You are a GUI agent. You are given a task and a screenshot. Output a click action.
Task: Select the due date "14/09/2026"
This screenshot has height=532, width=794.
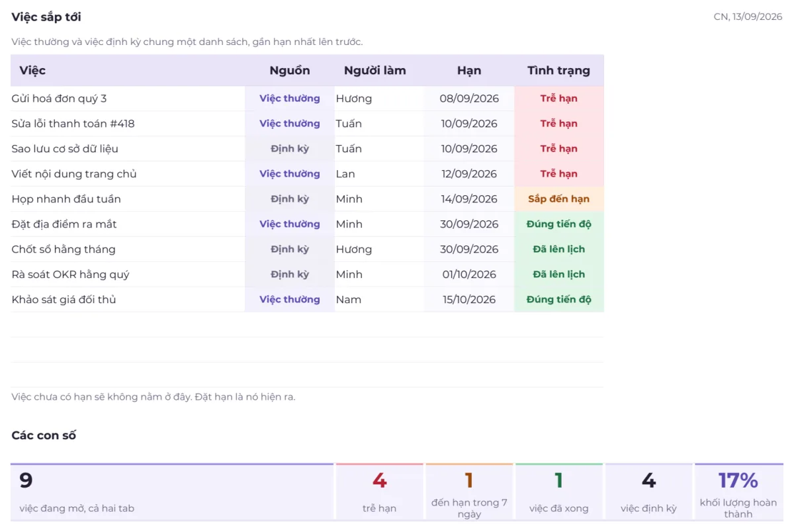(469, 199)
